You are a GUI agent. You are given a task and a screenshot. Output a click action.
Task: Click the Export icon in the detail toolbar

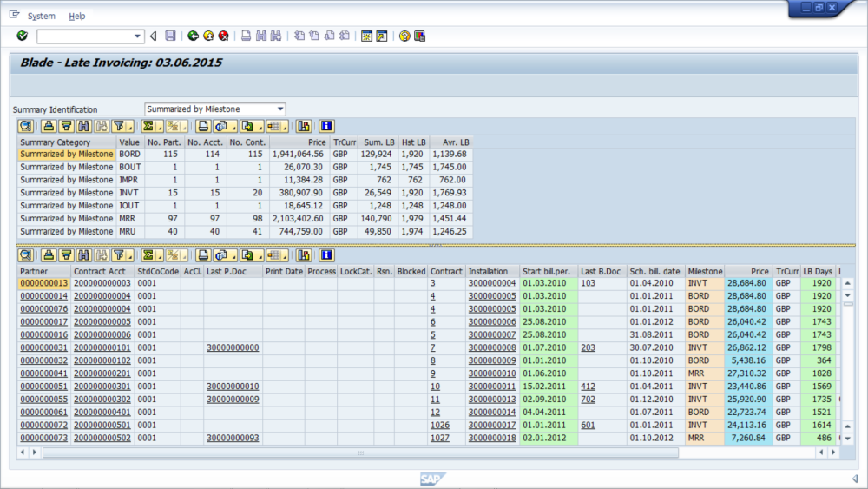click(247, 255)
